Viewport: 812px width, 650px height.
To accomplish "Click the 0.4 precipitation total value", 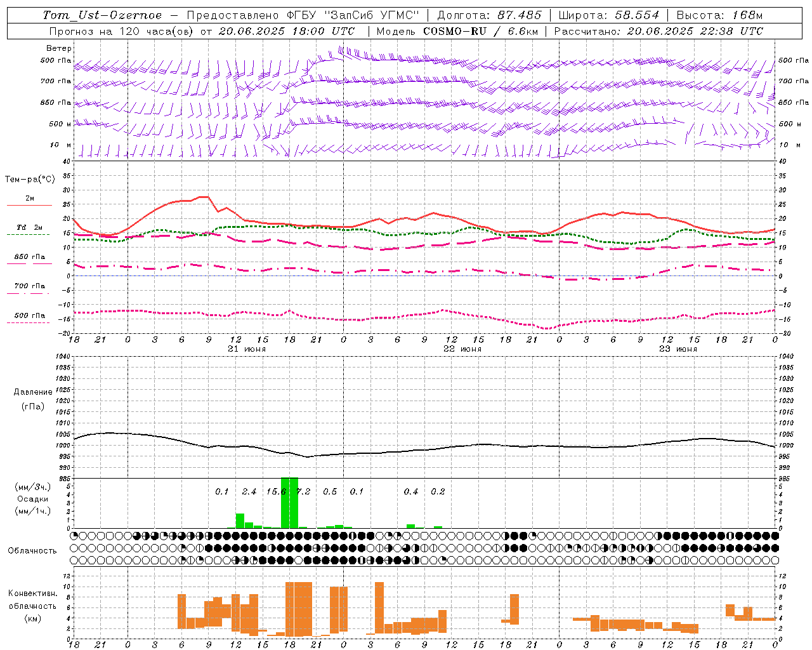I will coord(411,492).
